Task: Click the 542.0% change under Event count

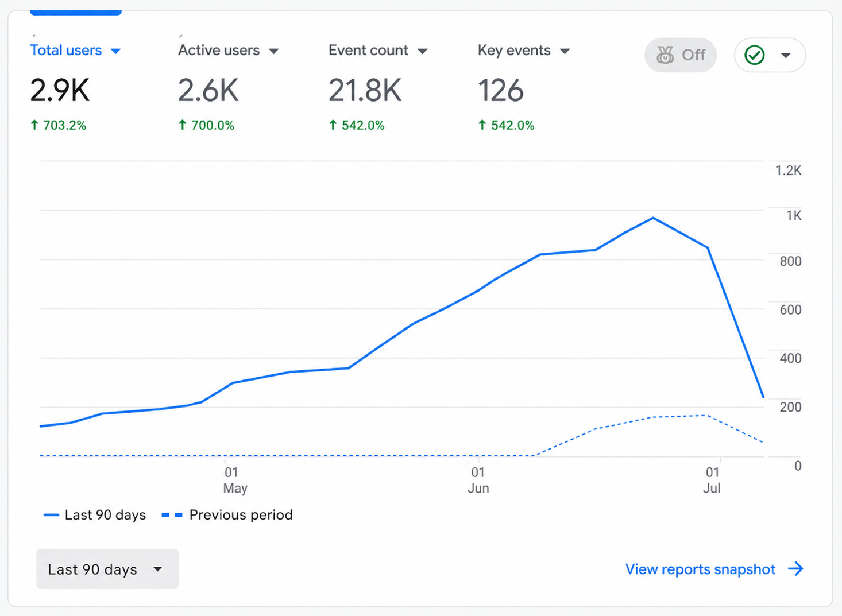Action: tap(357, 125)
